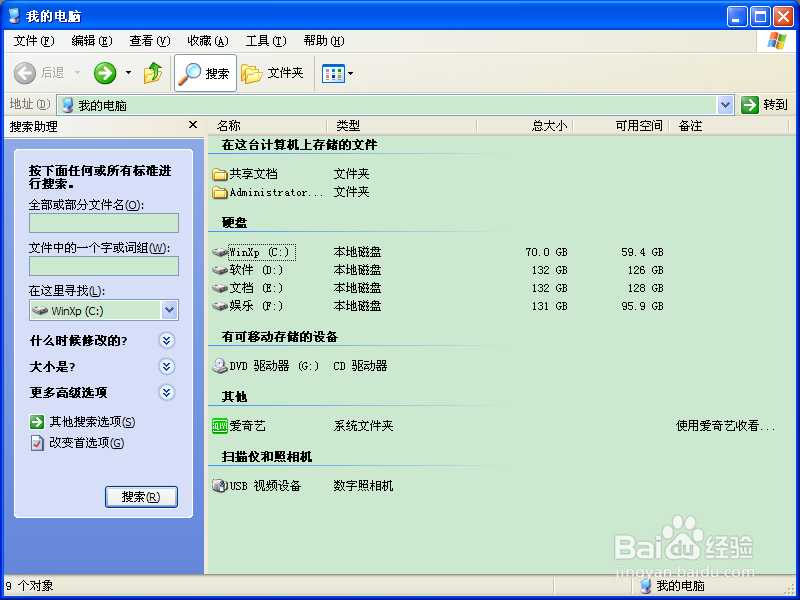Image resolution: width=800 pixels, height=600 pixels.
Task: Open the 收藏 menu
Action: [x=207, y=41]
